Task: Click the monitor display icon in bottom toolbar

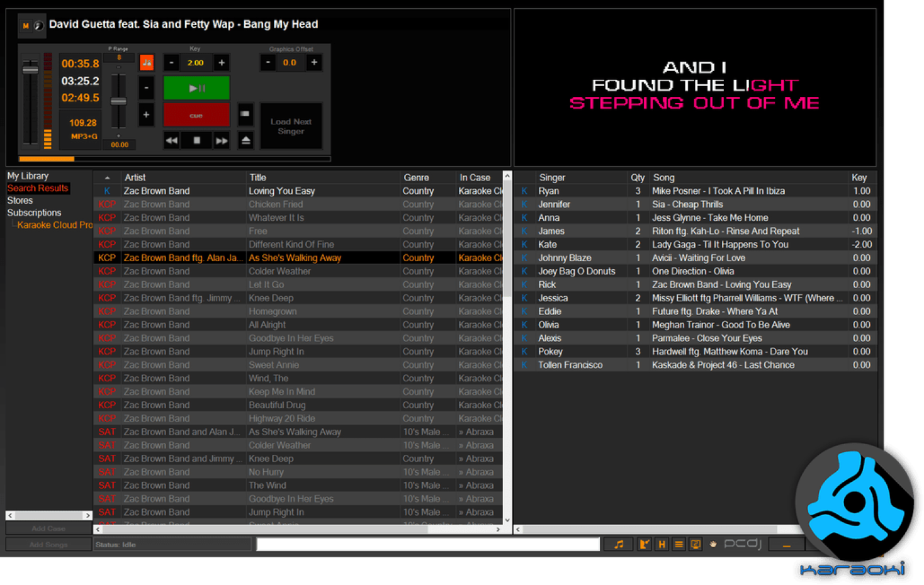Action: [x=696, y=545]
